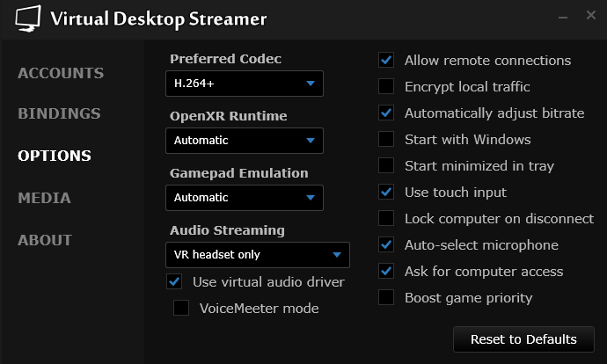607x364 pixels.
Task: Click the Audio Streaming heading text
Action: tap(227, 230)
